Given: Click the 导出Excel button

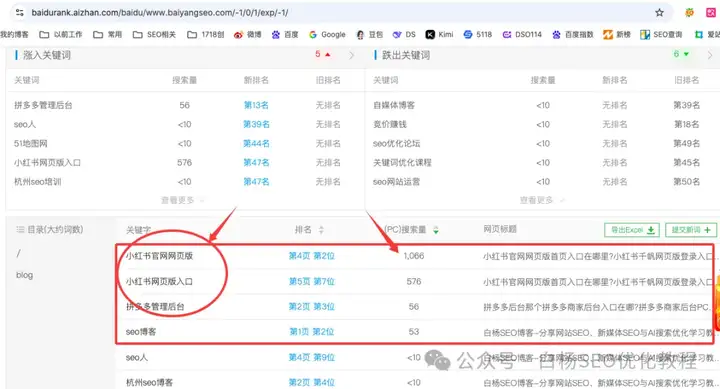Looking at the screenshot, I should (x=632, y=230).
